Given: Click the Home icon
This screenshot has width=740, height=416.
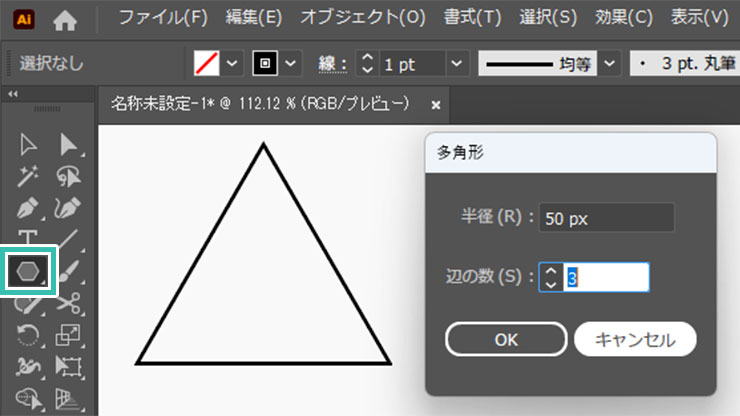Looking at the screenshot, I should (x=65, y=18).
